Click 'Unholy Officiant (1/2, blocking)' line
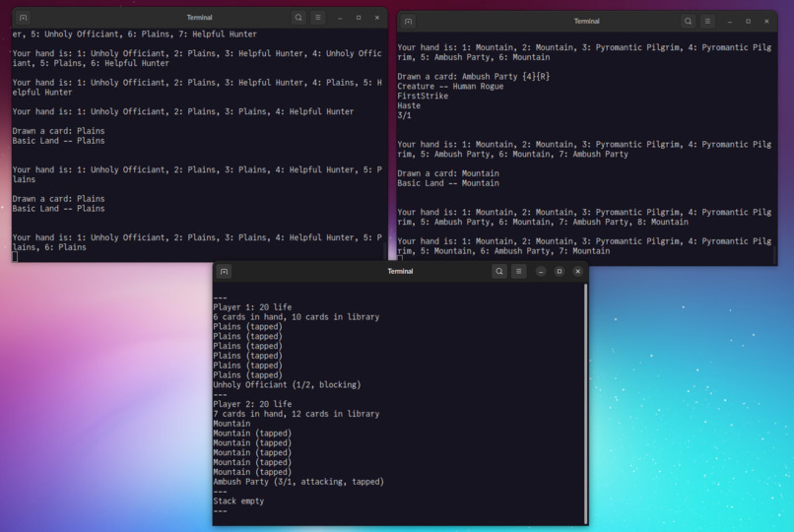The height and width of the screenshot is (532, 794). pos(287,384)
